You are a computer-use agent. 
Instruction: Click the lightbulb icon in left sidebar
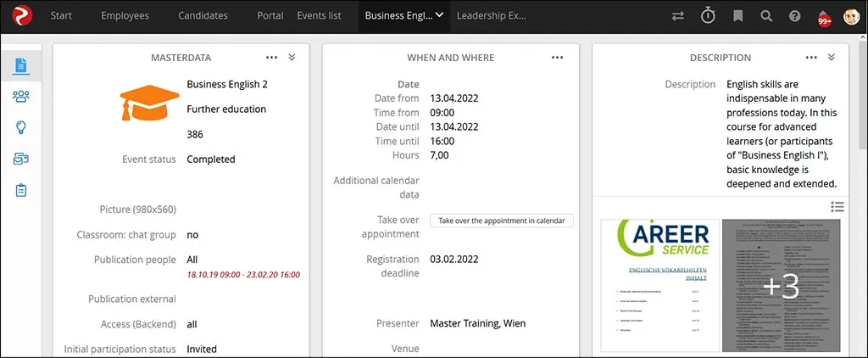coord(20,127)
